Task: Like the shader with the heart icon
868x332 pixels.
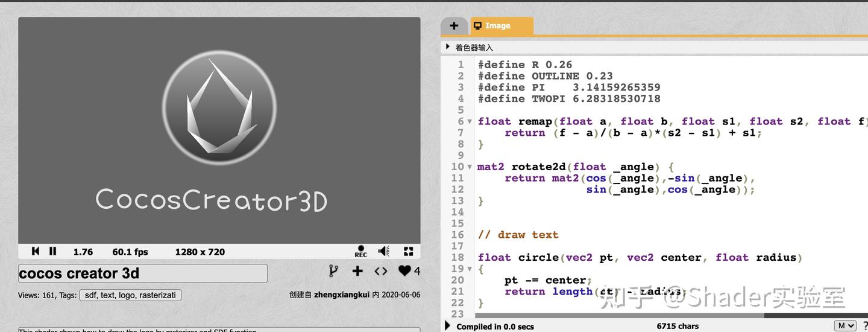Action: click(405, 271)
